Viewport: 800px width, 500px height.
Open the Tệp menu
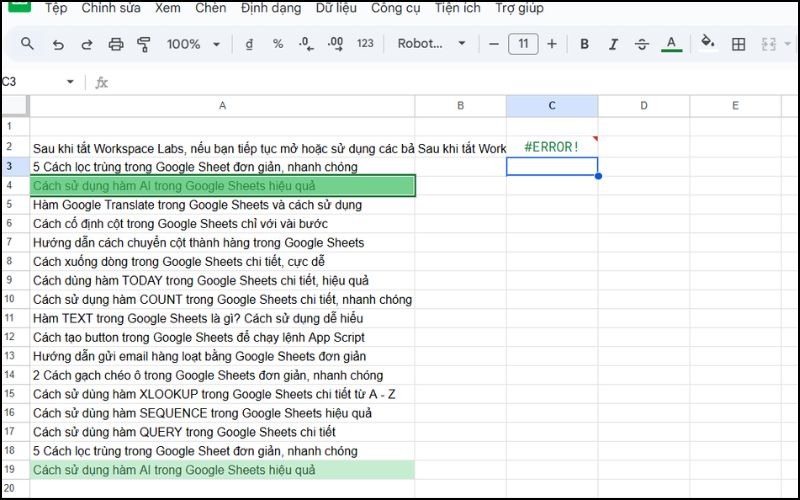point(56,8)
